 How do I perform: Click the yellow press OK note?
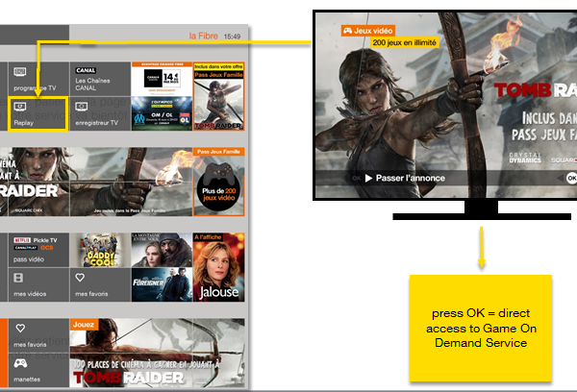point(481,328)
